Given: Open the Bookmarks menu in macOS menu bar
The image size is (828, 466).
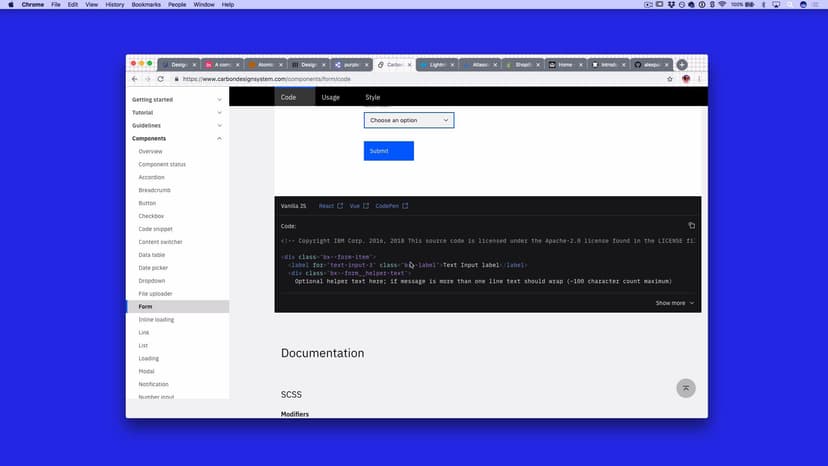Looking at the screenshot, I should pyautogui.click(x=146, y=5).
